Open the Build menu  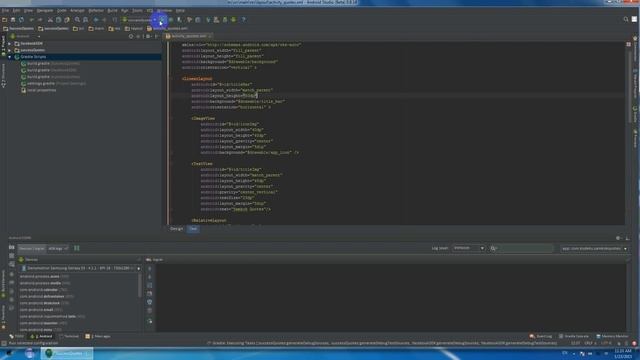click(x=112, y=10)
